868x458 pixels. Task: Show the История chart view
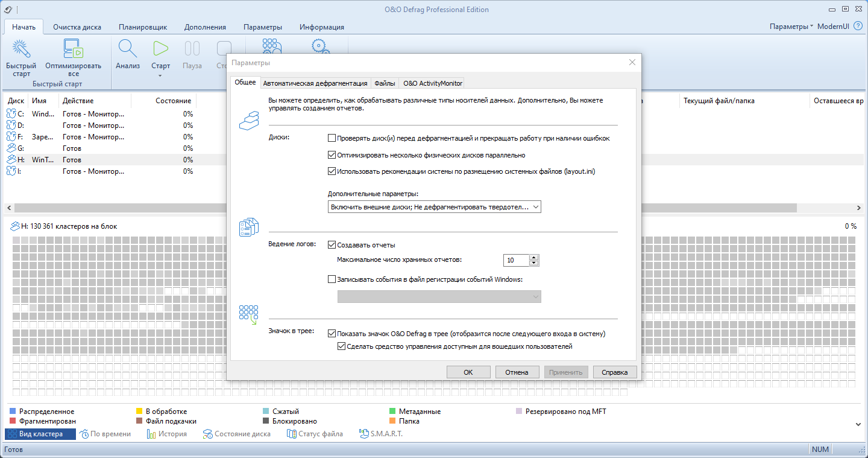[x=167, y=434]
